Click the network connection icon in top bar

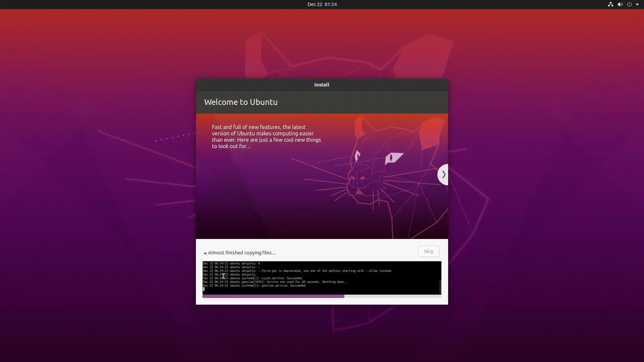click(610, 4)
